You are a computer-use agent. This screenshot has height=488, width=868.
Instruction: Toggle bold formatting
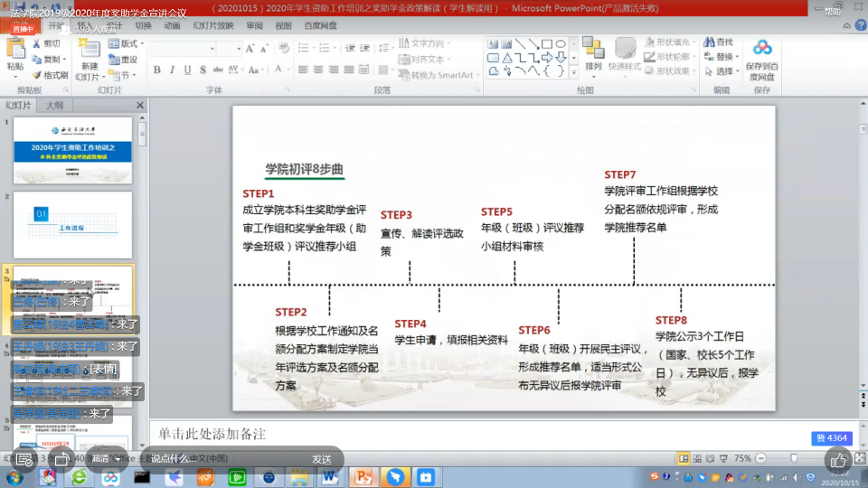pos(157,70)
